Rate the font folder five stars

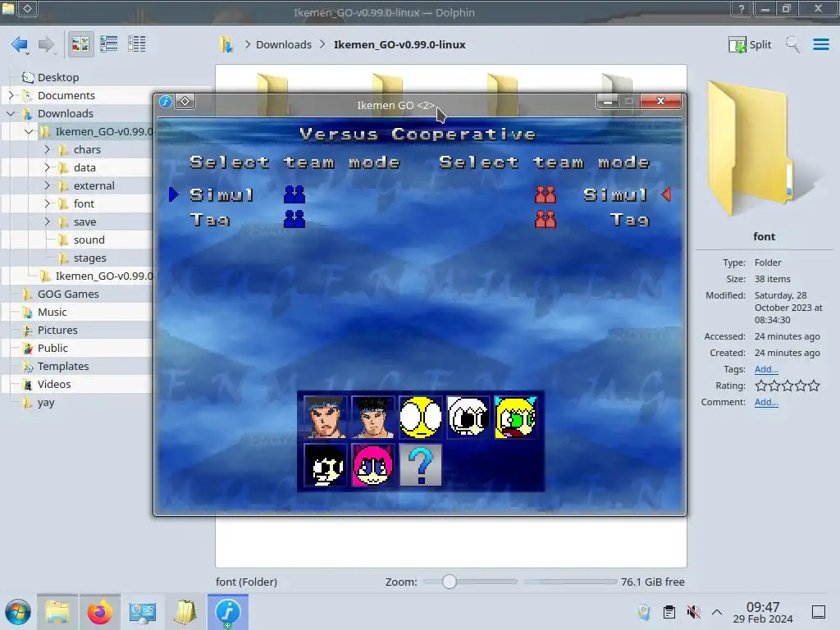tap(814, 386)
